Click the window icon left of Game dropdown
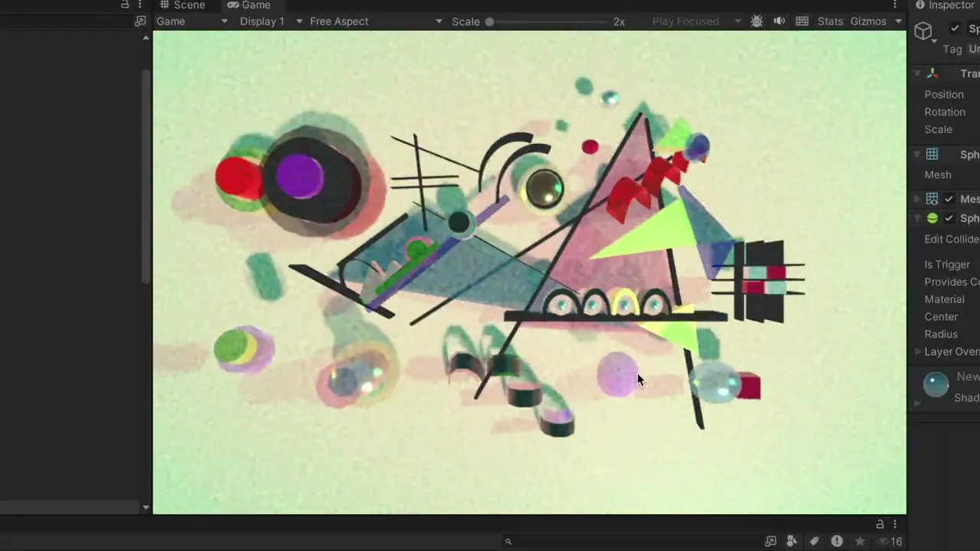980x551 pixels. point(140,21)
